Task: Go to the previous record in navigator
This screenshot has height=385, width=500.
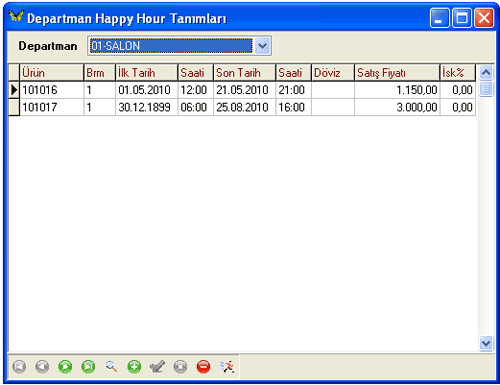Action: click(x=42, y=367)
